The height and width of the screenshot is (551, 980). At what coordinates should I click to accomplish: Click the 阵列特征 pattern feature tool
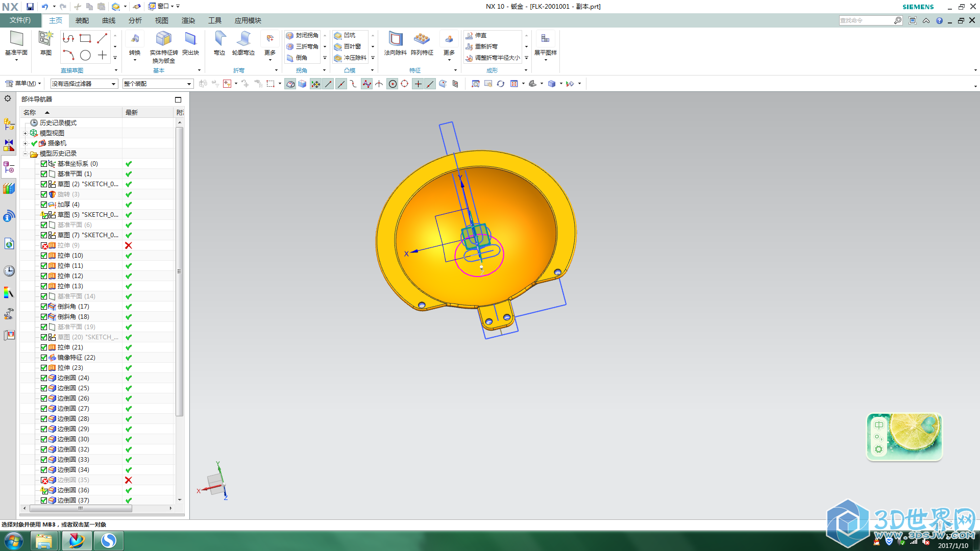(422, 43)
